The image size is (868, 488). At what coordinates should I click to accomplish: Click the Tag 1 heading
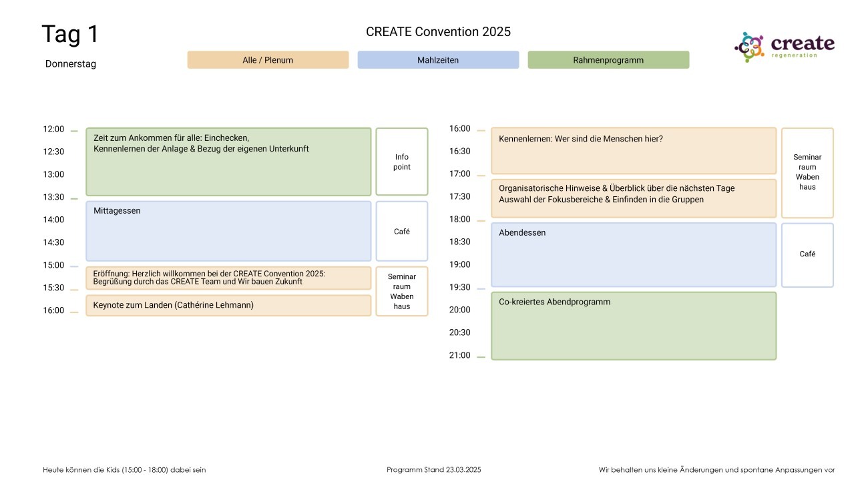coord(70,34)
